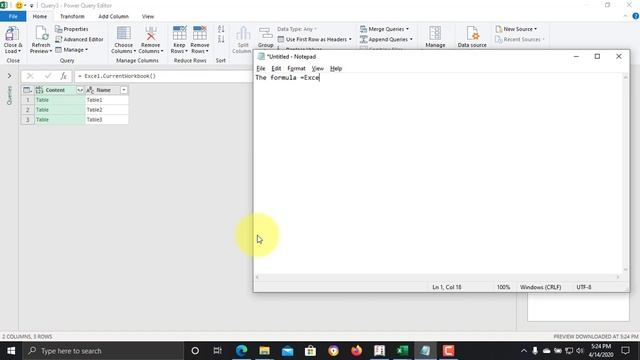Click Keep Rows icon
The image size is (640, 360).
click(x=179, y=33)
